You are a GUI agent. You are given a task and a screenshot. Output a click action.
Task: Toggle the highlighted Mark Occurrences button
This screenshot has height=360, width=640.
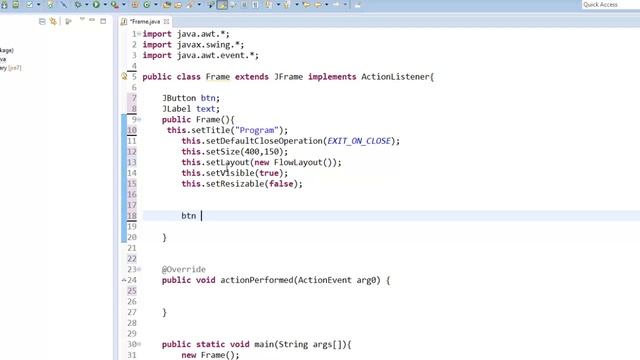(222, 4)
